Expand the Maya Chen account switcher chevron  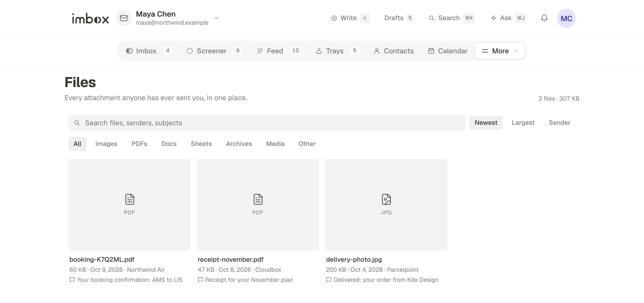point(216,18)
